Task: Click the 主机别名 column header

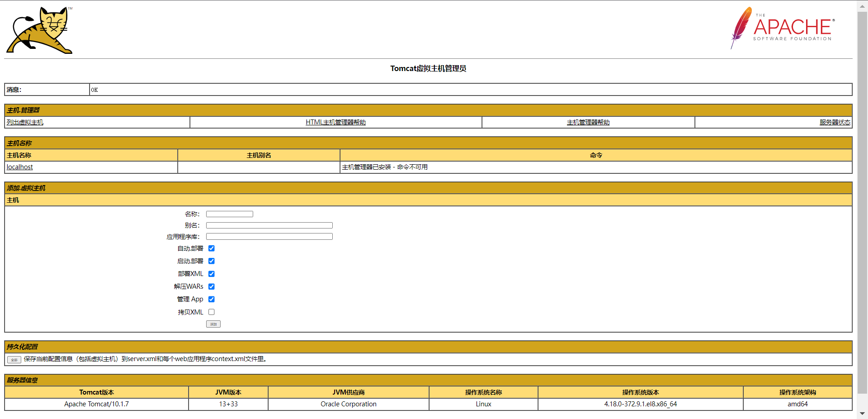Action: click(259, 155)
